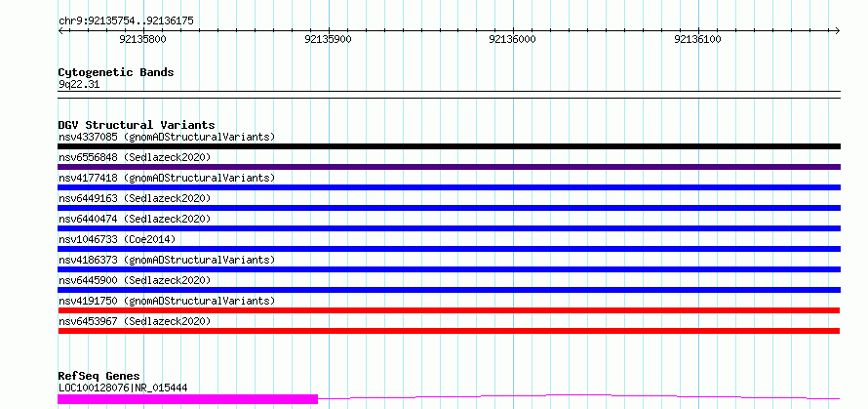
Task: Click the nsv6453967 Sedlazeck2020 label
Action: [x=135, y=321]
